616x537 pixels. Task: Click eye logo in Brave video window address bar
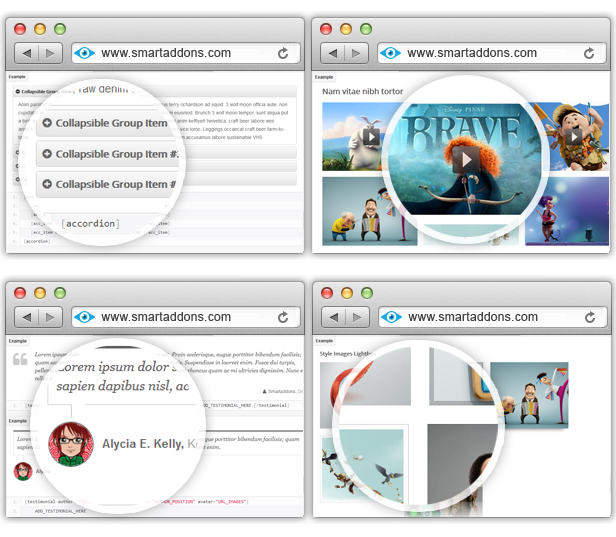(x=390, y=53)
